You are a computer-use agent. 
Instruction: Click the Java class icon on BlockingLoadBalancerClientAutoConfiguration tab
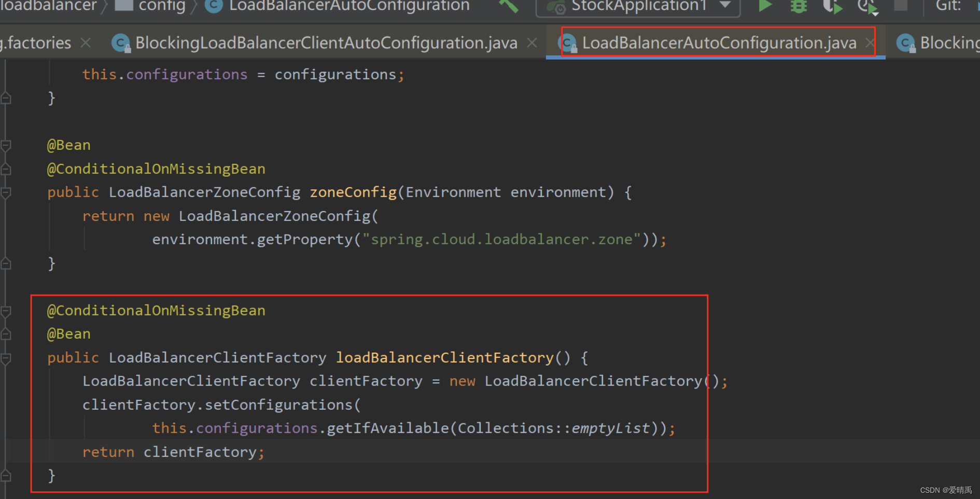tap(120, 43)
